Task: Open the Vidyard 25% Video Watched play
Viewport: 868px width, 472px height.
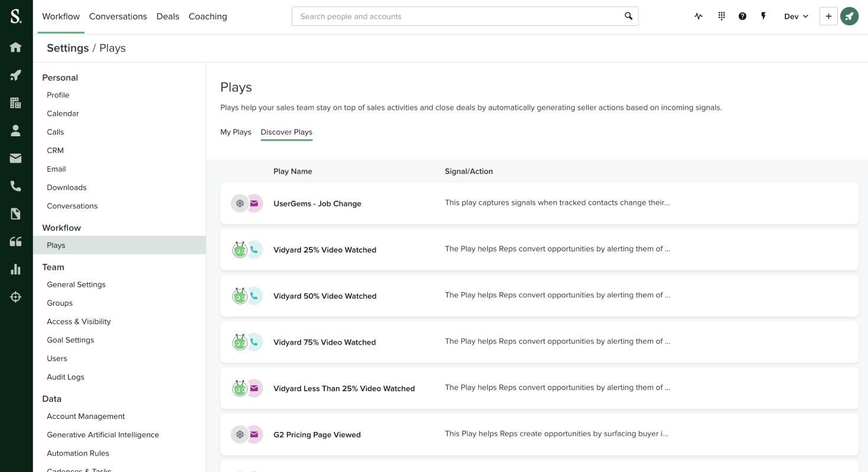Action: (325, 250)
